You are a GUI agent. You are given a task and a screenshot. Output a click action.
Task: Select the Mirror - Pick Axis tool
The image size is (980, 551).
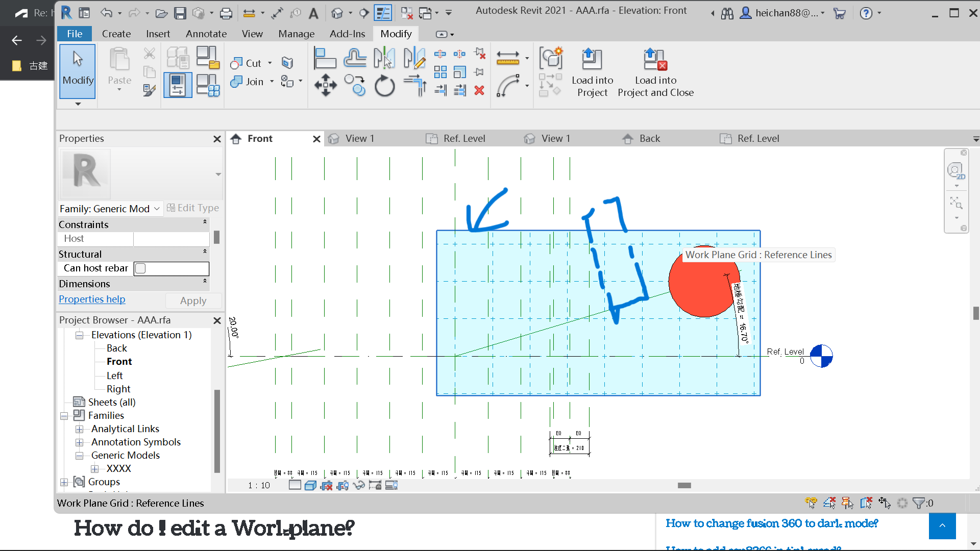[x=384, y=58]
